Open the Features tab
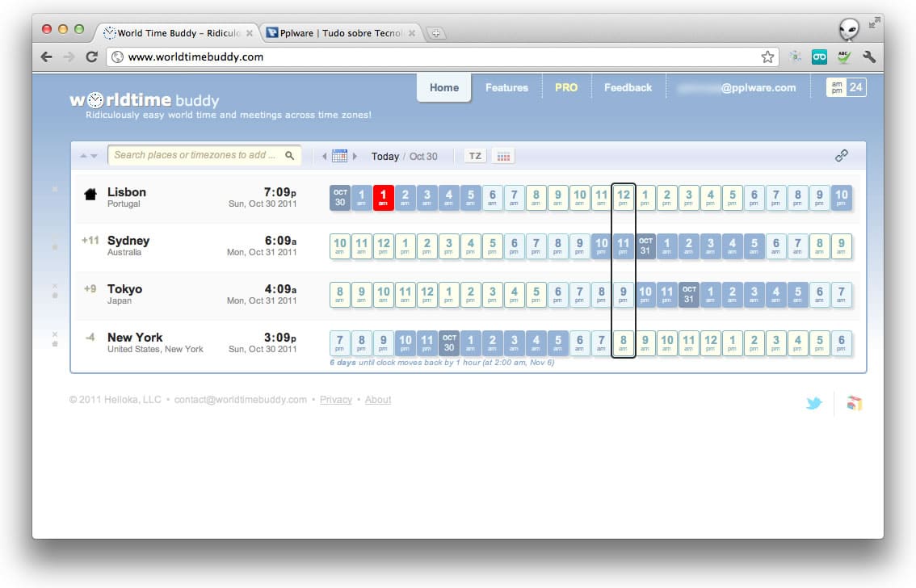Screen dimensions: 916x588 [x=506, y=87]
